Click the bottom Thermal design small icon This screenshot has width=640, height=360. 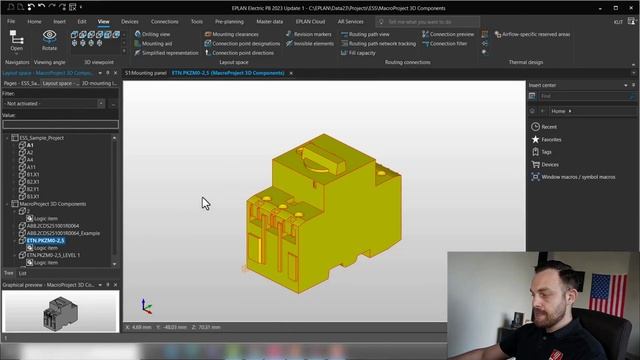click(484, 52)
